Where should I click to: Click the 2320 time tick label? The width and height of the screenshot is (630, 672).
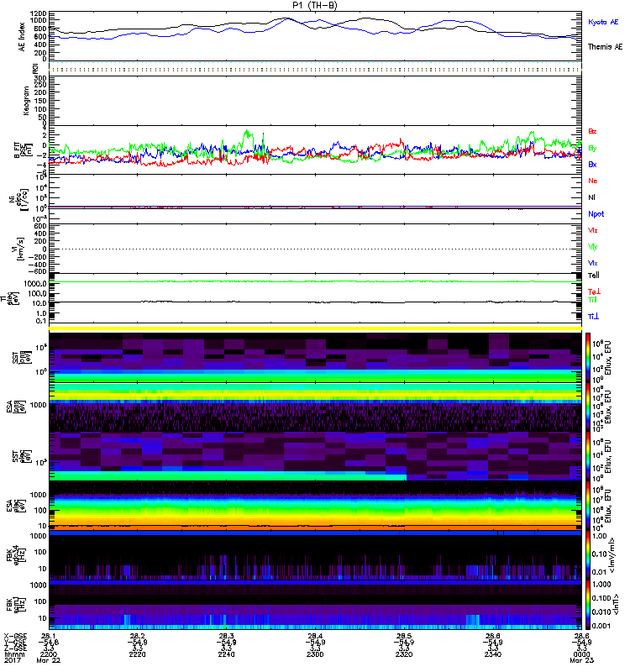[404, 654]
